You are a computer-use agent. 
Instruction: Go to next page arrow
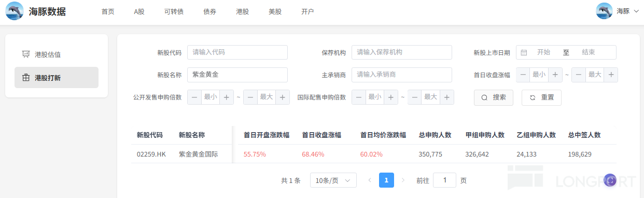click(403, 180)
